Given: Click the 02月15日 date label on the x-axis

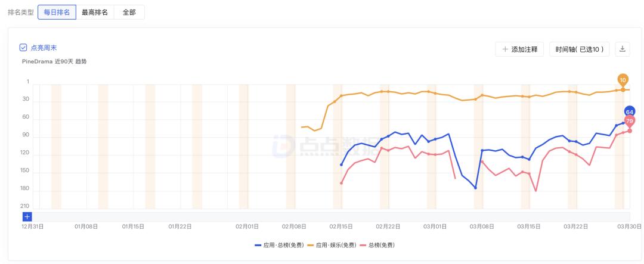Looking at the screenshot, I should click(341, 226).
